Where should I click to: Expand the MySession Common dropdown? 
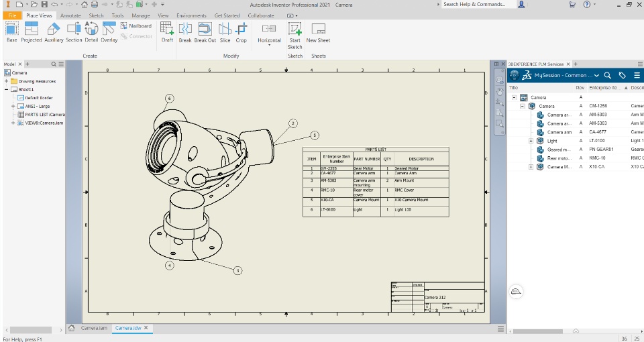[596, 76]
